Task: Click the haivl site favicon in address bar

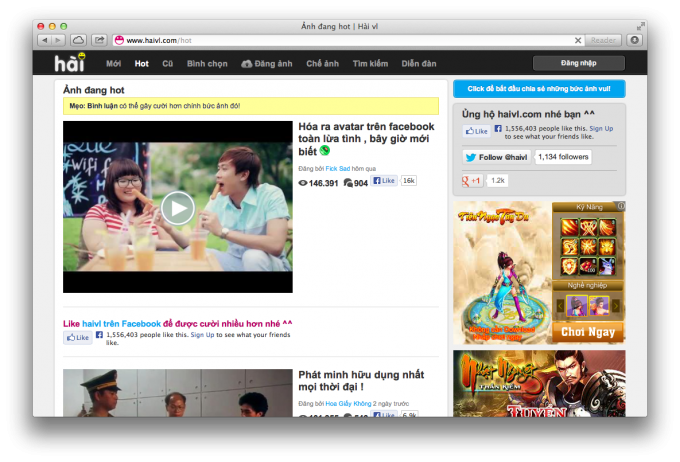Action: coord(119,40)
